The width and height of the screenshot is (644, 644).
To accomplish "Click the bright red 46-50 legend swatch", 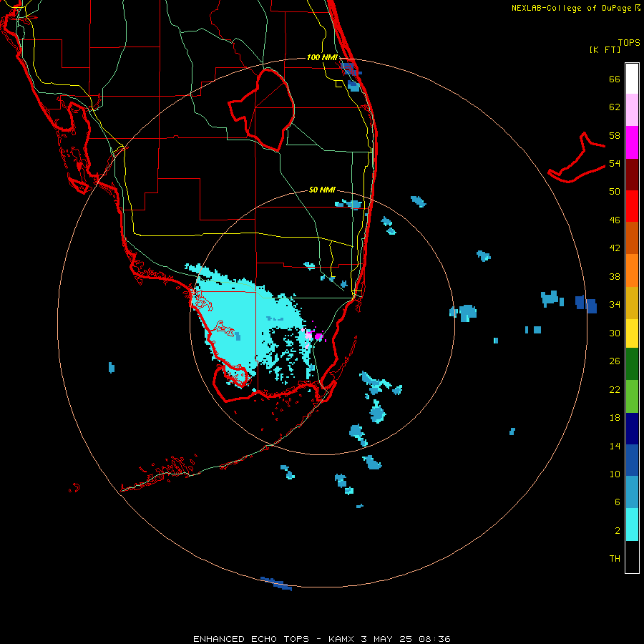I will [x=632, y=206].
